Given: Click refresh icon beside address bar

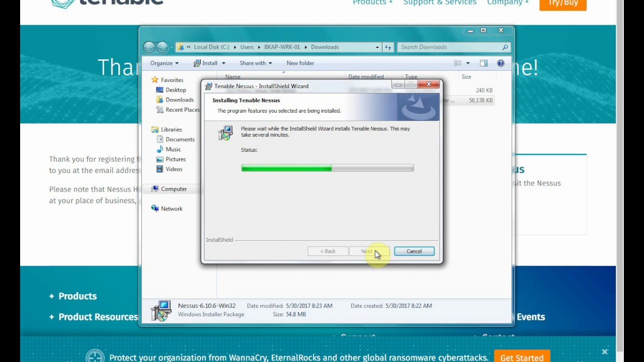Looking at the screenshot, I should (x=388, y=47).
